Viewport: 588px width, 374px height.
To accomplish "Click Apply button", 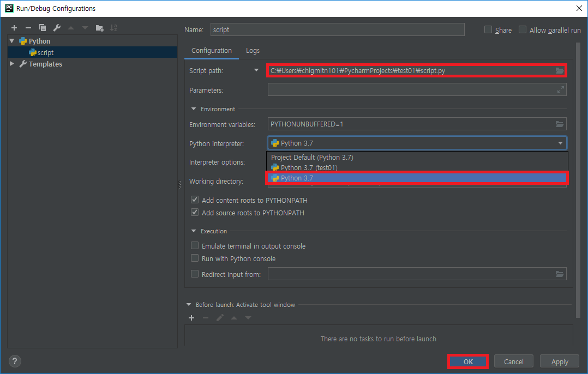I will pyautogui.click(x=560, y=361).
